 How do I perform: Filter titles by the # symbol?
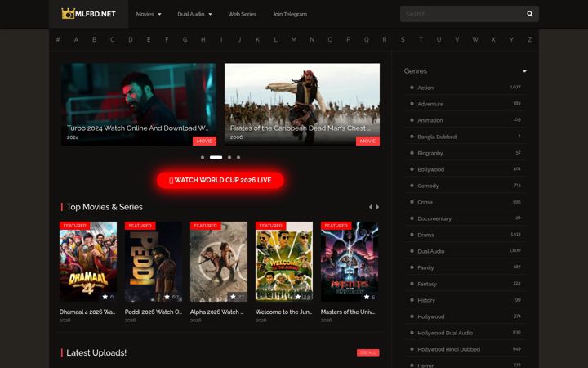(58, 39)
